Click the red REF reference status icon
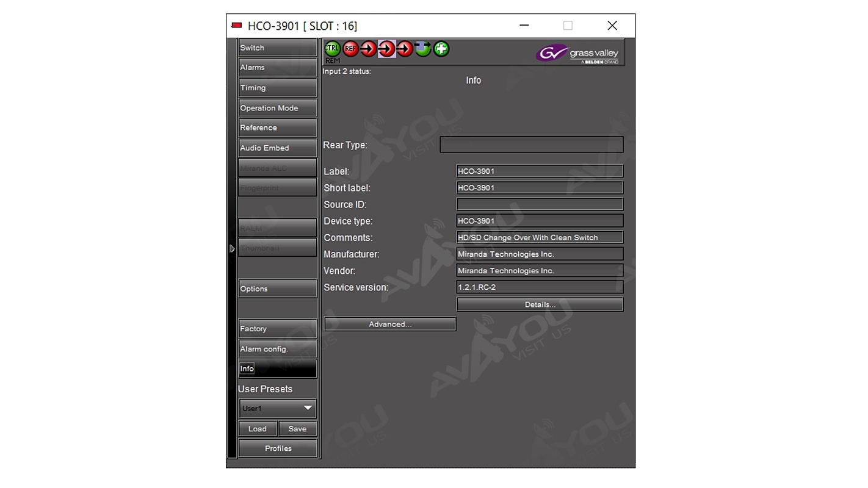 click(350, 49)
